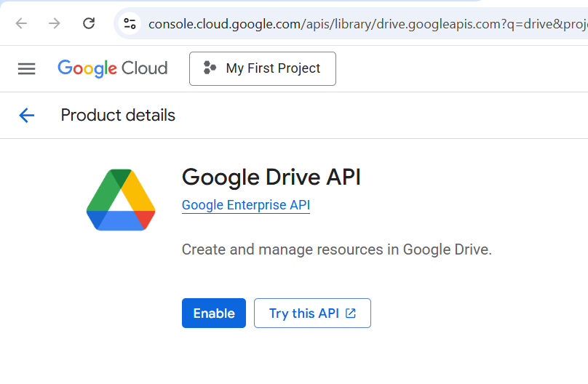This screenshot has width=588, height=384.
Task: Open the My First Project selector
Action: (262, 68)
